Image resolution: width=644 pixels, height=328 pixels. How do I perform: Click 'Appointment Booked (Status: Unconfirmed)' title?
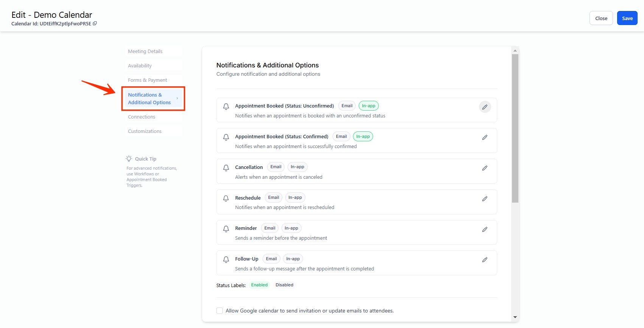coord(285,106)
